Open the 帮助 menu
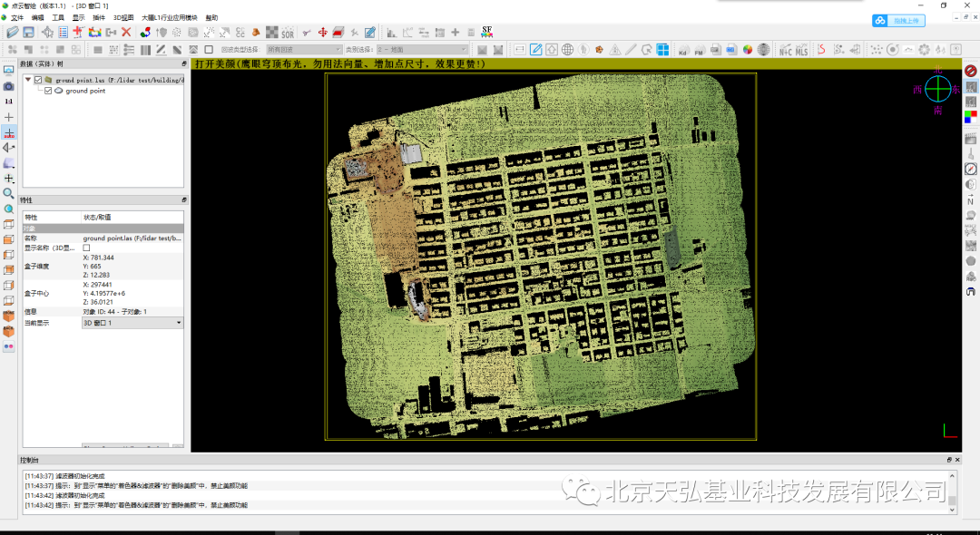This screenshot has height=535, width=980. [x=211, y=17]
